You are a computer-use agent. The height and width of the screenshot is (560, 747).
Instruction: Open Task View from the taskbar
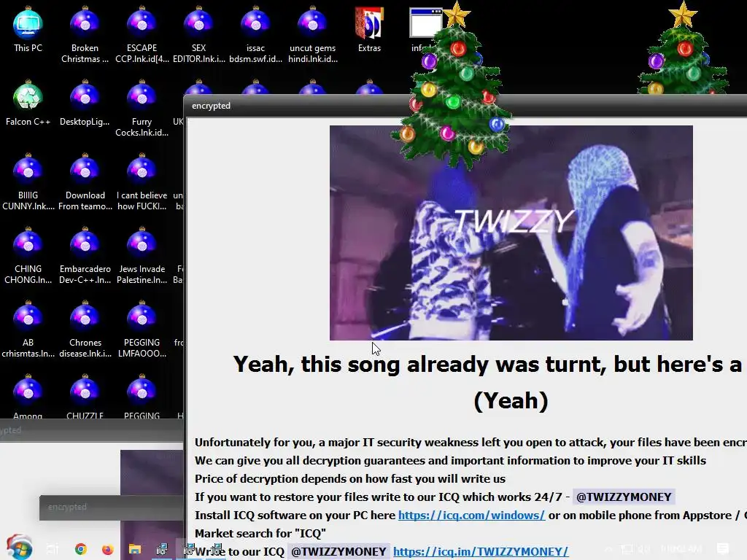[x=53, y=549]
